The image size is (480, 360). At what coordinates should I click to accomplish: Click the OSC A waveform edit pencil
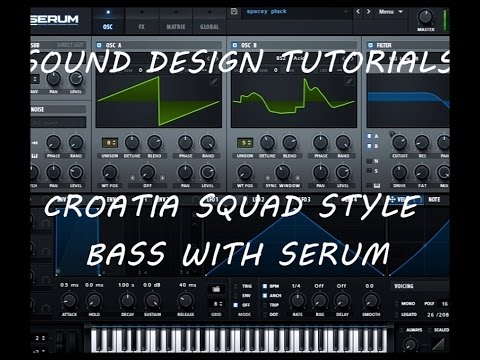214,81
